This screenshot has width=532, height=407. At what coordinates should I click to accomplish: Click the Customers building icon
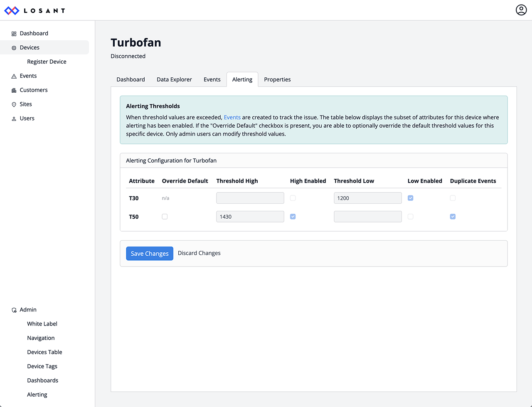[x=14, y=90]
